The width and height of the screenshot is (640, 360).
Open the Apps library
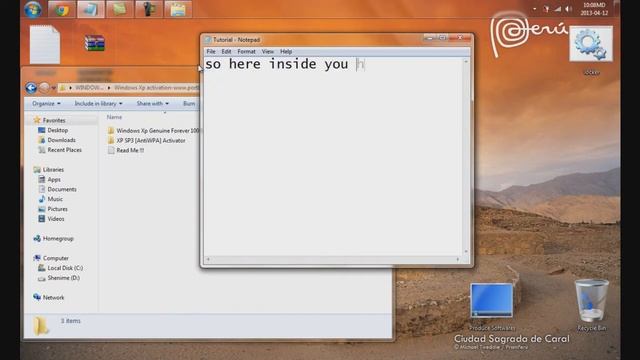[x=54, y=180]
